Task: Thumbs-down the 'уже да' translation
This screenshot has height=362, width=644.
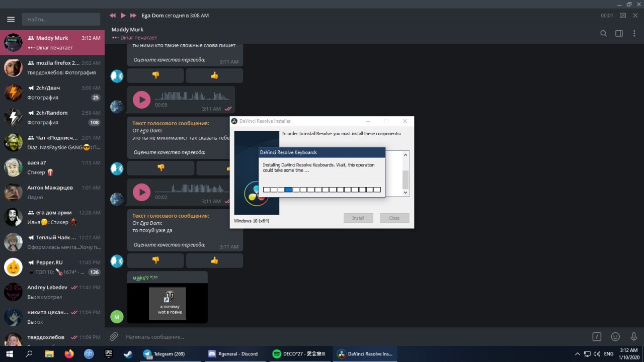Action: tap(155, 260)
